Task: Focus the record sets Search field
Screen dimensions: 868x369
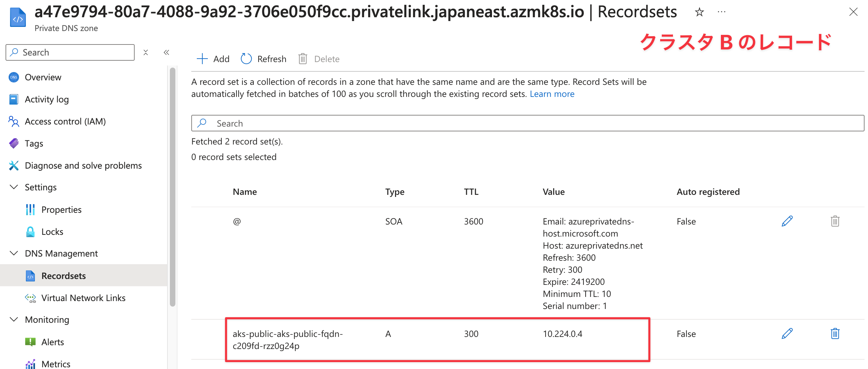Action: 528,123
